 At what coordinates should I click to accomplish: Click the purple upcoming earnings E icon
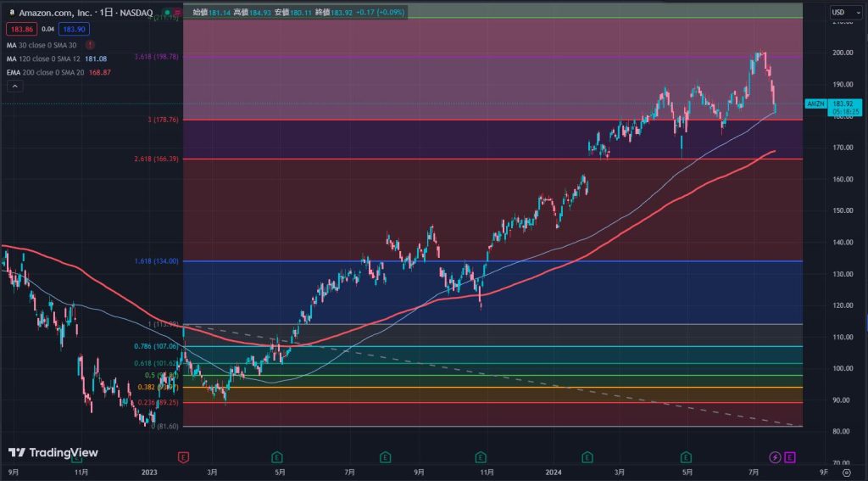(x=790, y=457)
